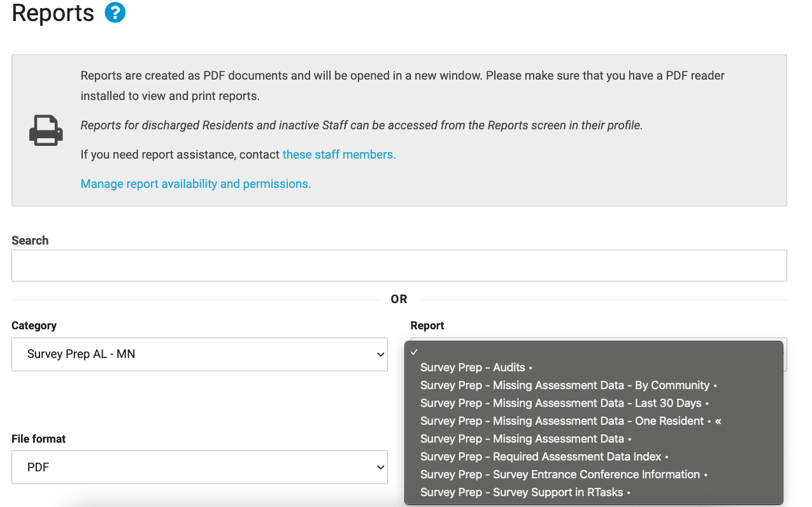The height and width of the screenshot is (507, 812).
Task: Click the Reports page heading
Action: click(53, 13)
